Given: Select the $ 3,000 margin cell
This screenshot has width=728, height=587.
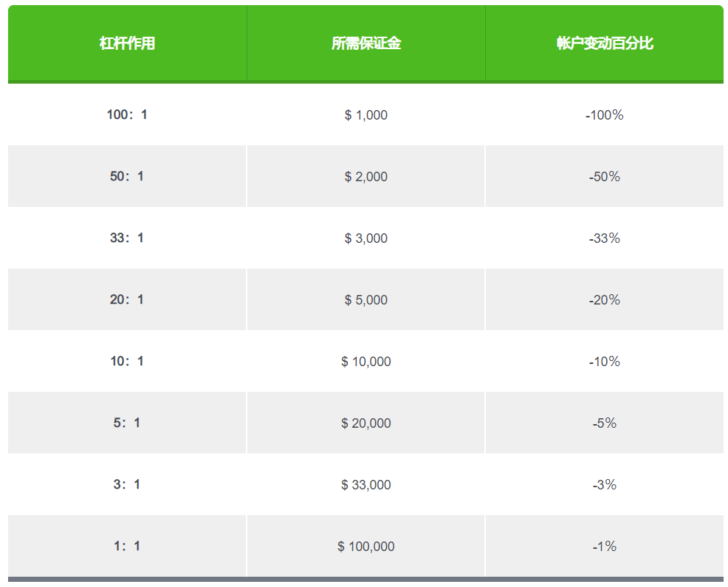Looking at the screenshot, I should point(366,238).
